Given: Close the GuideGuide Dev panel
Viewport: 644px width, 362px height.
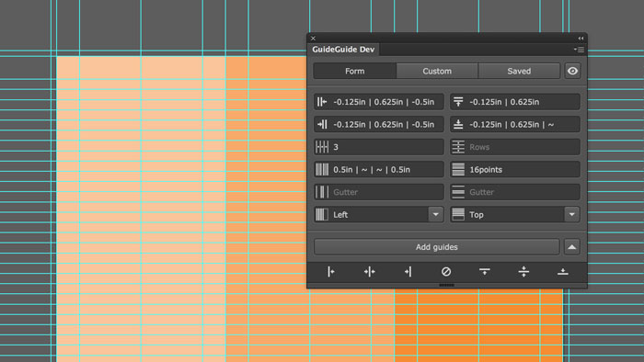Looking at the screenshot, I should (x=313, y=38).
